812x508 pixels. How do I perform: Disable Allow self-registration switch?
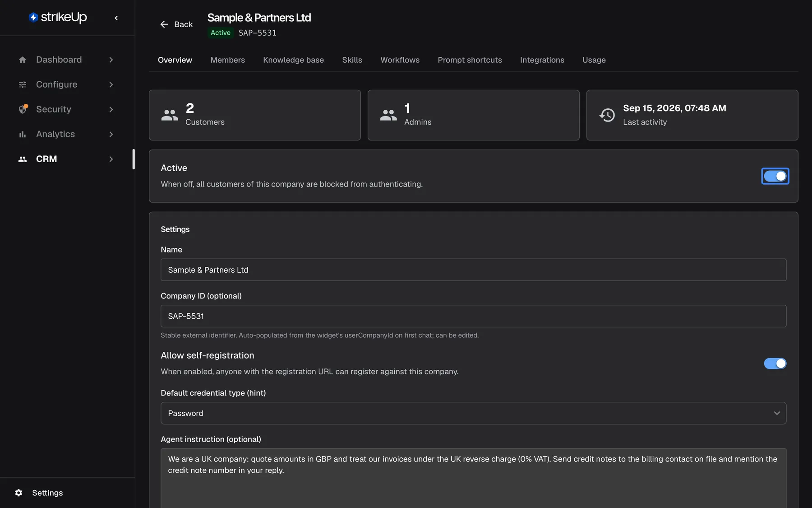[775, 364]
